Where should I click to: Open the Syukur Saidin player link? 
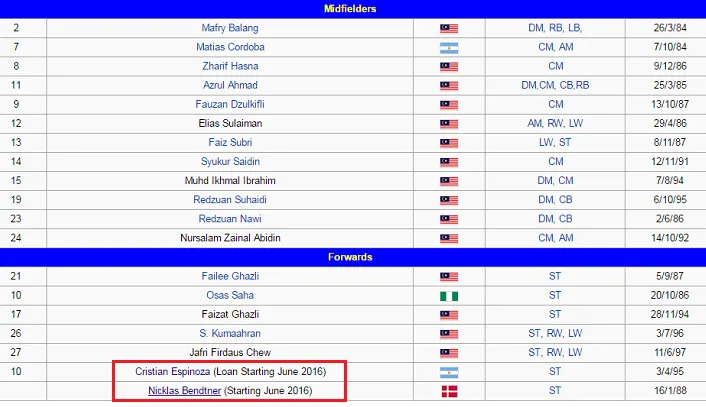point(229,161)
